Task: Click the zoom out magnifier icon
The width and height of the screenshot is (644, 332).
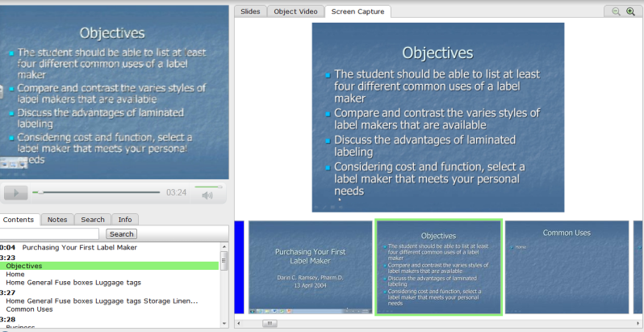Action: point(616,11)
